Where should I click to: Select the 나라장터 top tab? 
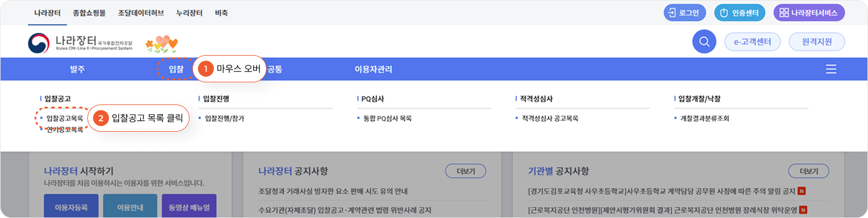[x=47, y=12]
